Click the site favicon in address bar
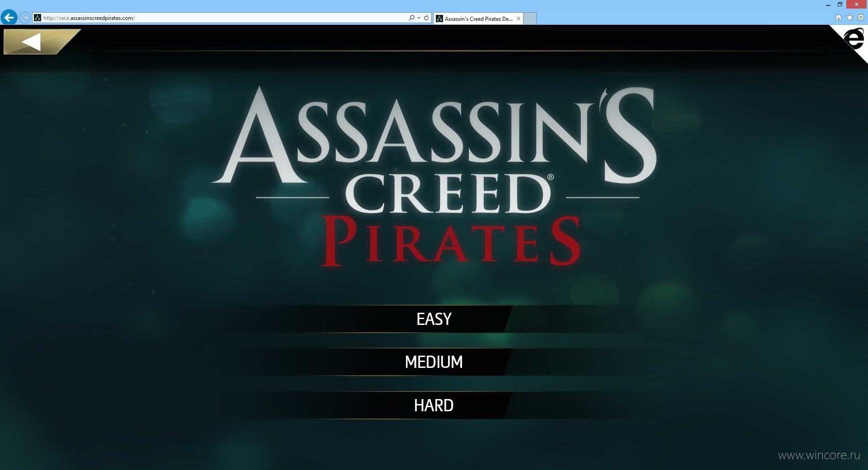This screenshot has width=868, height=470. [x=38, y=18]
